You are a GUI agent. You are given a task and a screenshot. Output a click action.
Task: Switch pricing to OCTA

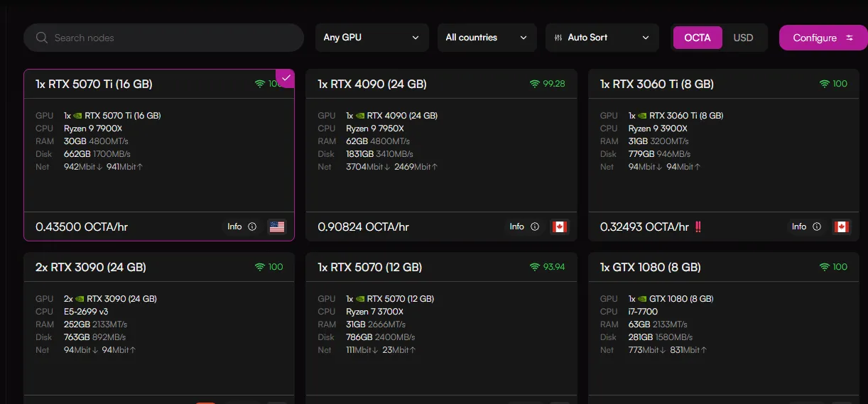[698, 38]
